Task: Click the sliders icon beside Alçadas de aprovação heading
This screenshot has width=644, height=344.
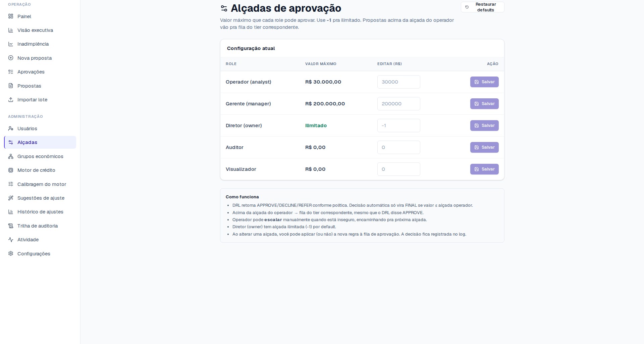Action: (x=224, y=8)
